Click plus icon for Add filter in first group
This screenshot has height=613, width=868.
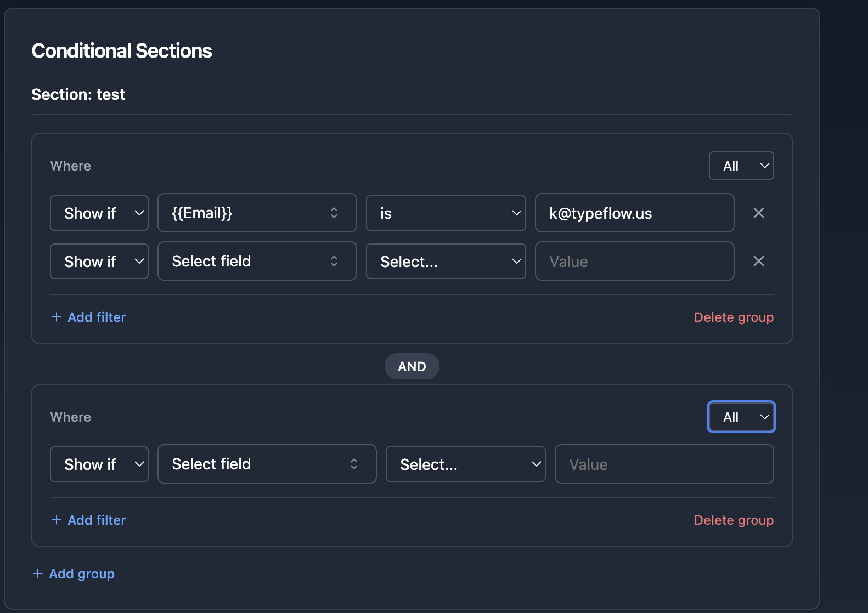pos(56,317)
